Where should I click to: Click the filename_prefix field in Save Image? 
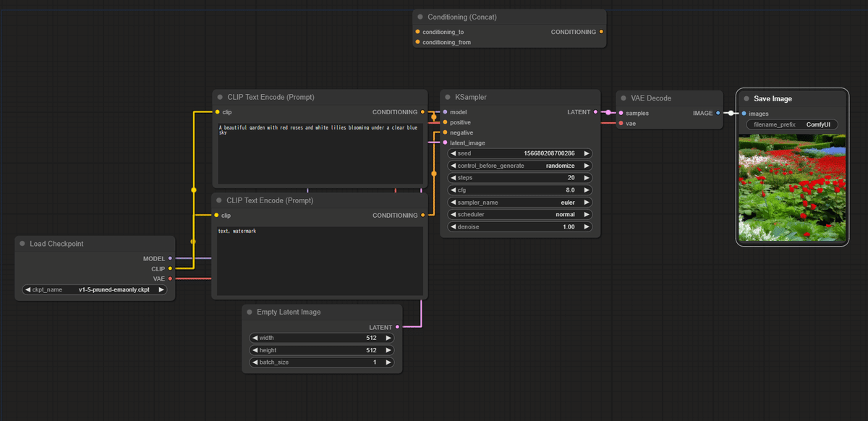point(791,124)
